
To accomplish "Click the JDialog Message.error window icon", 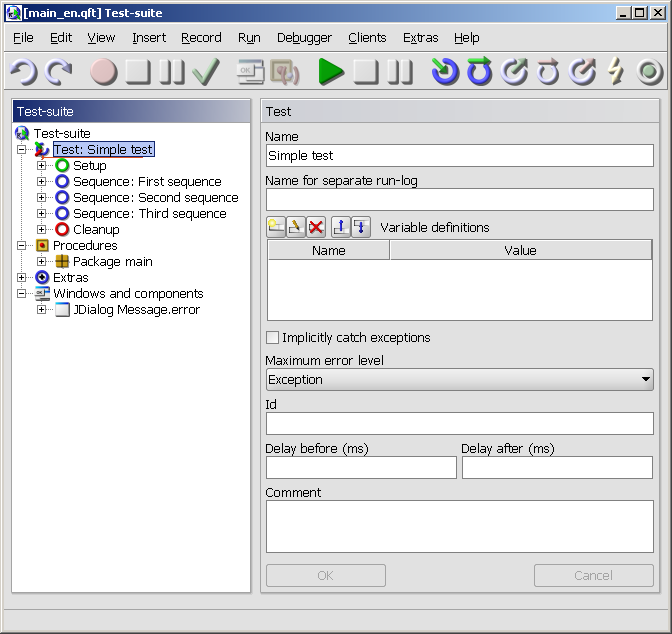I will click(x=62, y=309).
